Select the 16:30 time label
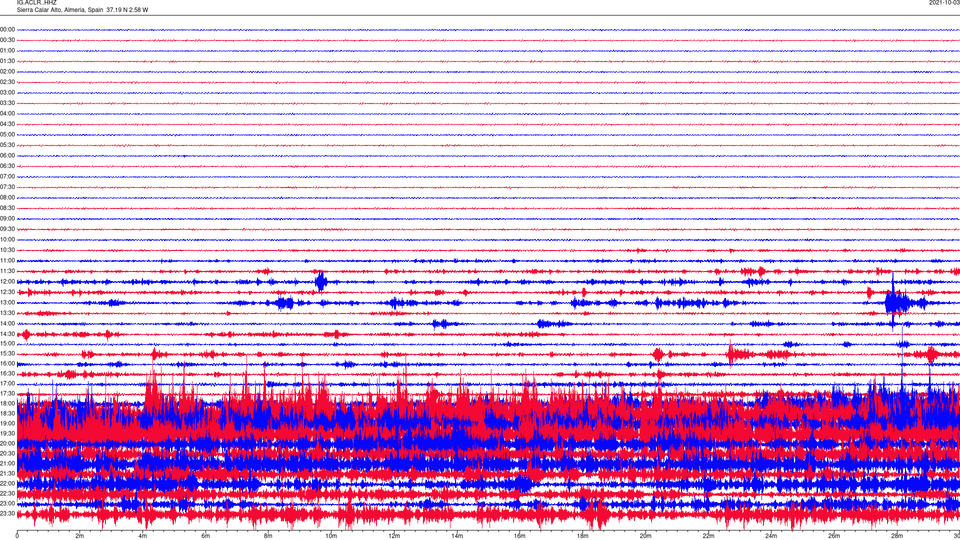The height and width of the screenshot is (540, 960). (7, 373)
